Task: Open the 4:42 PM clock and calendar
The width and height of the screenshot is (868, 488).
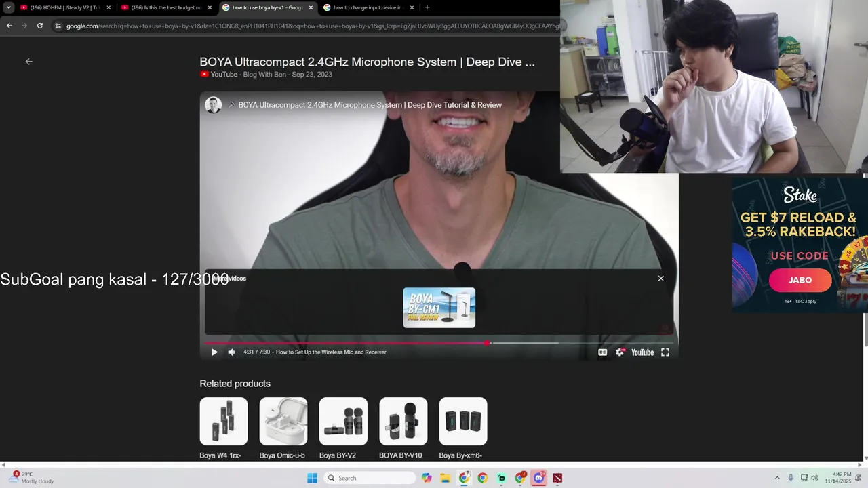Action: point(838,478)
